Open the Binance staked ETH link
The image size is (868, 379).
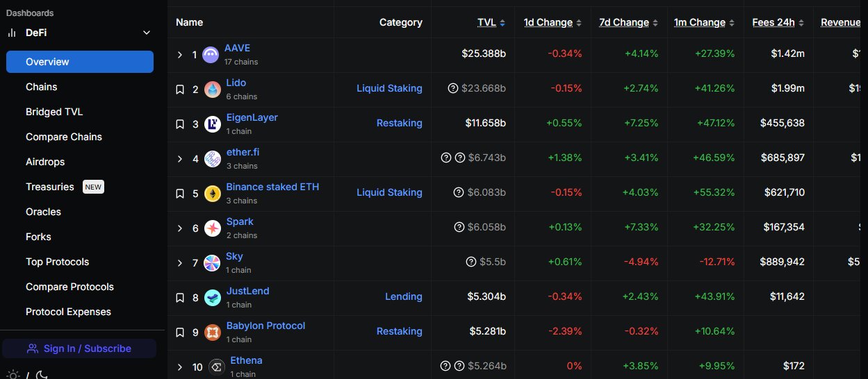(273, 187)
